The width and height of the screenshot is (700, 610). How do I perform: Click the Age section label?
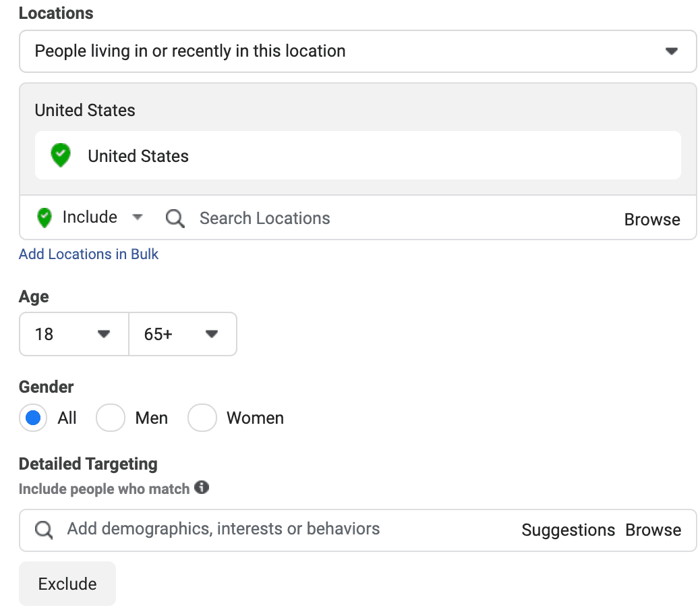tap(34, 296)
